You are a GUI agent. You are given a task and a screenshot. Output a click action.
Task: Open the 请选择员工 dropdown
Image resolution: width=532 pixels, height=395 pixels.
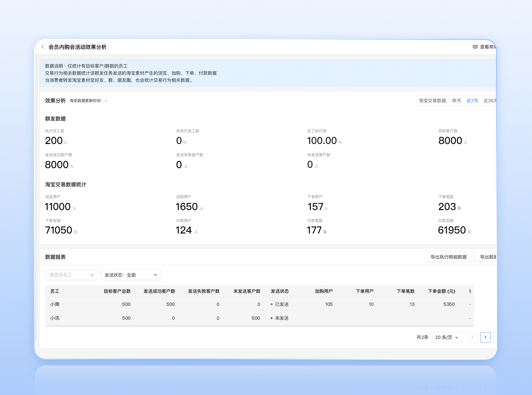[x=71, y=275]
